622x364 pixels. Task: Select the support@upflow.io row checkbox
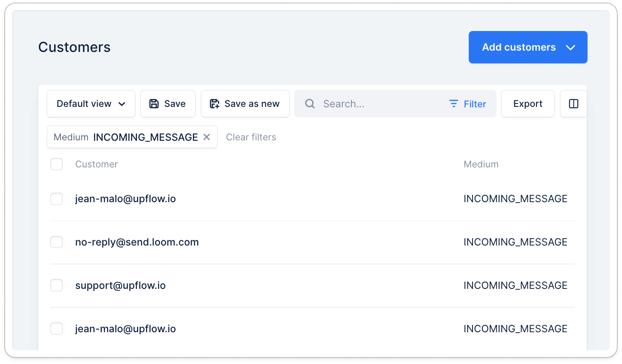(x=57, y=285)
